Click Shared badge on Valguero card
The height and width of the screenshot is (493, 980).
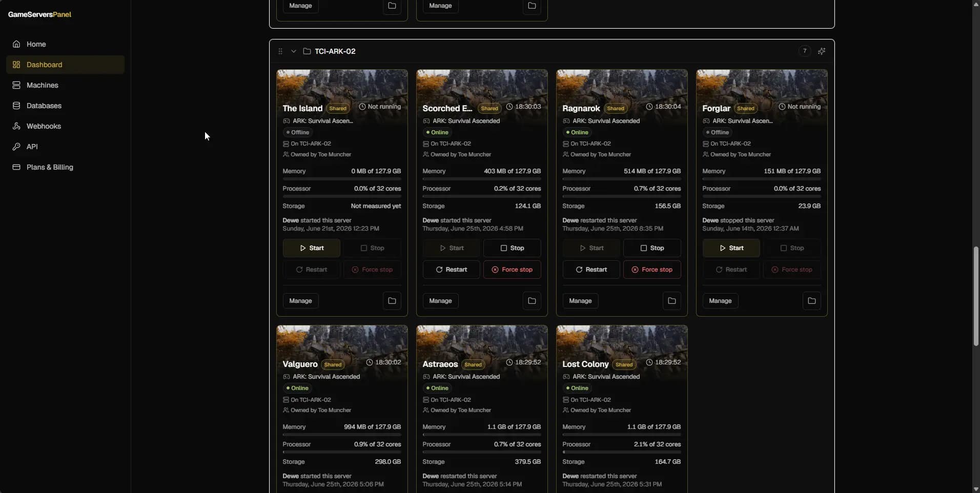coord(333,365)
